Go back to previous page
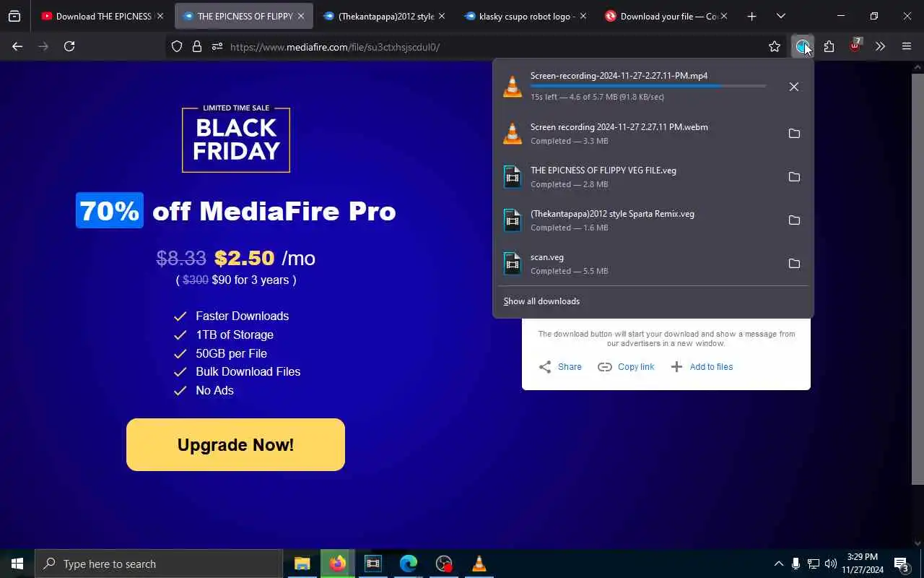924x578 pixels. pyautogui.click(x=17, y=46)
